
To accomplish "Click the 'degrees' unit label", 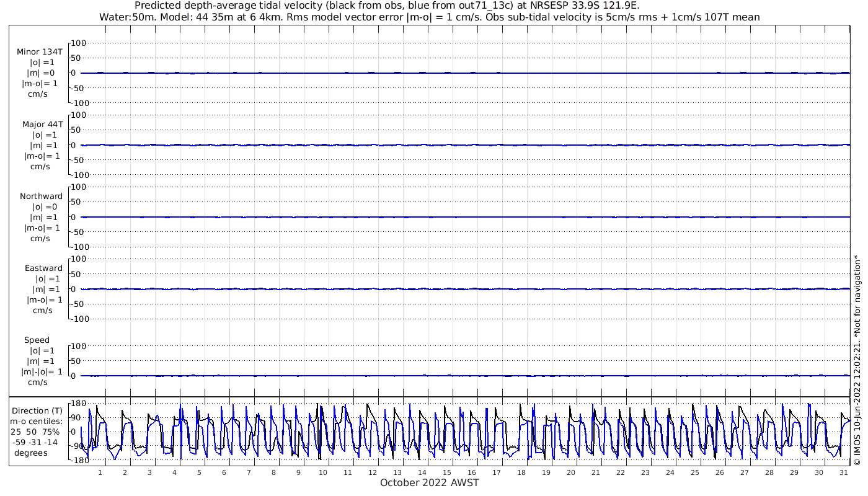I will point(30,453).
